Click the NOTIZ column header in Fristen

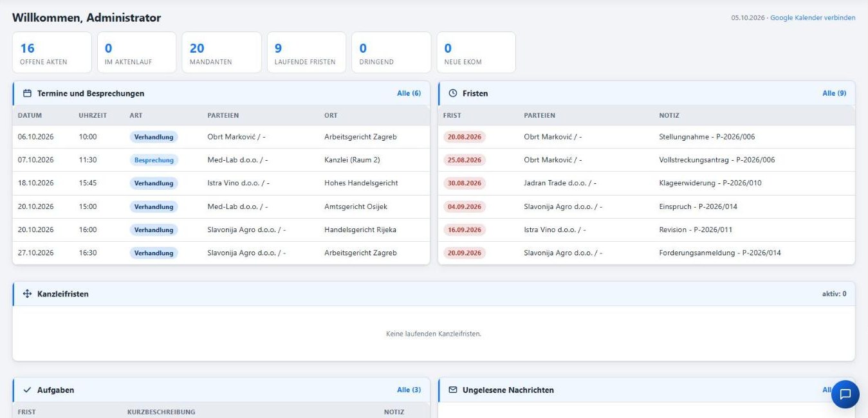click(669, 116)
